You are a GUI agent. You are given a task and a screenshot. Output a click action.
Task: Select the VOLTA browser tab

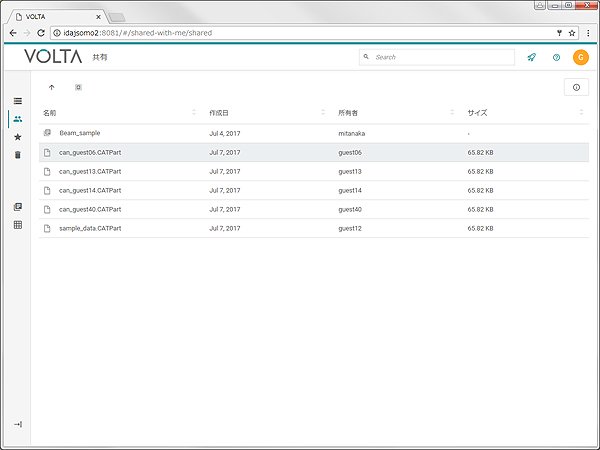pyautogui.click(x=57, y=17)
